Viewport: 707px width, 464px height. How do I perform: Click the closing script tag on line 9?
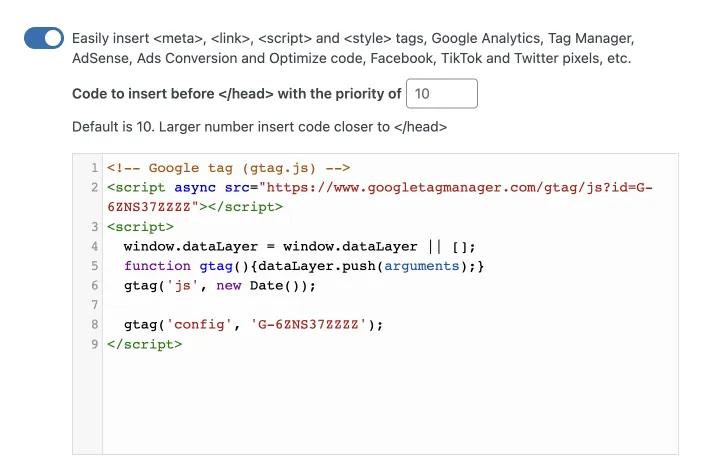[144, 344]
